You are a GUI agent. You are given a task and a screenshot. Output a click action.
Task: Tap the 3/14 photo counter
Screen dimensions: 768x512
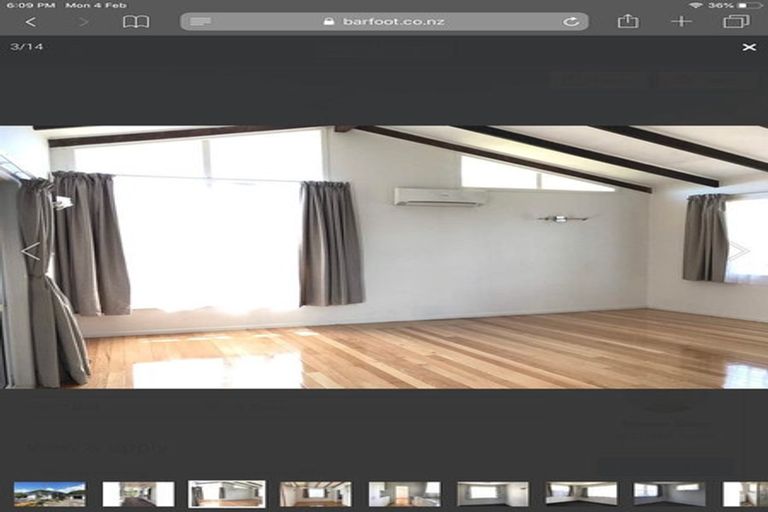pyautogui.click(x=26, y=47)
